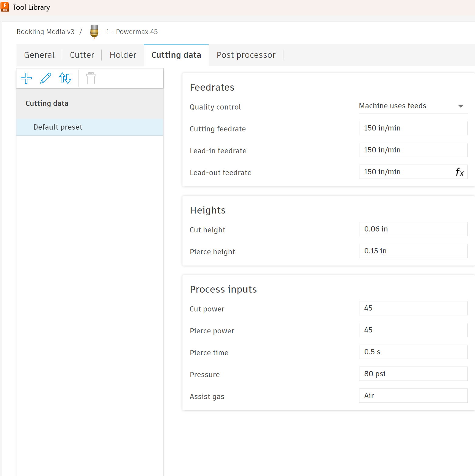Viewport: 475px width, 476px height.
Task: Click the fx expression icon in Lead-out feedrate
Action: coord(459,172)
